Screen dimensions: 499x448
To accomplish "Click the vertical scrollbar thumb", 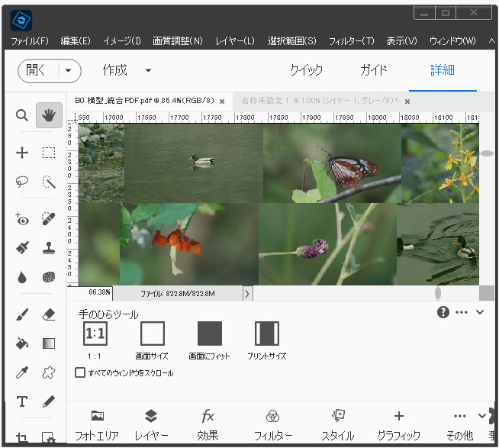I will (487, 153).
